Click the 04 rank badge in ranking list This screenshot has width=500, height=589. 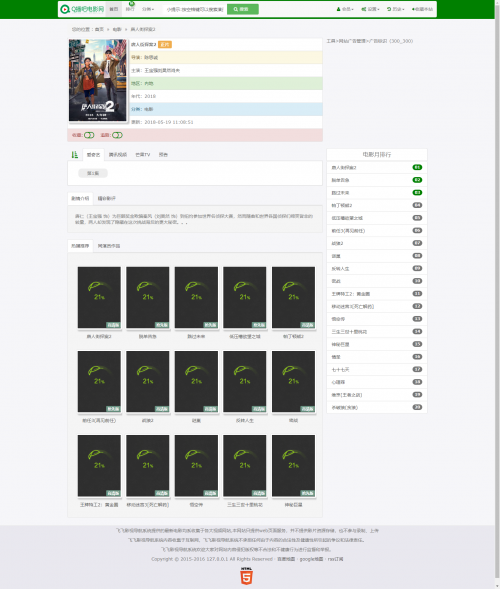(x=417, y=205)
